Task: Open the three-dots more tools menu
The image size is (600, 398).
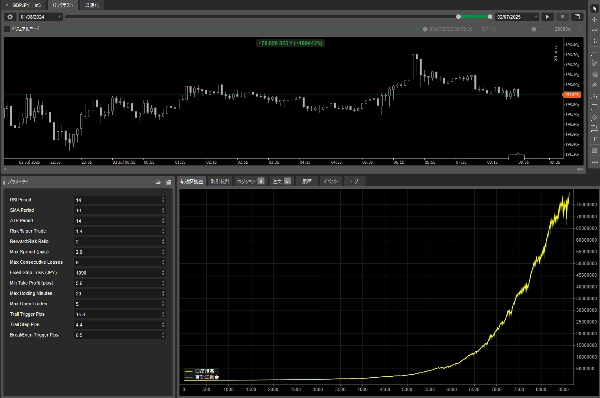Action: (x=594, y=162)
